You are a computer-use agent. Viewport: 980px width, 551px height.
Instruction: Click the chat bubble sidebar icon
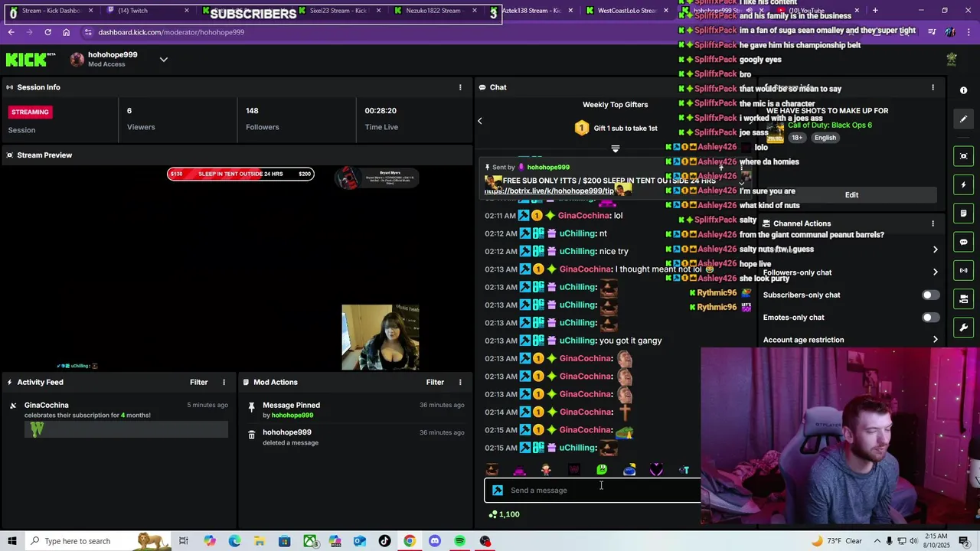pyautogui.click(x=963, y=242)
